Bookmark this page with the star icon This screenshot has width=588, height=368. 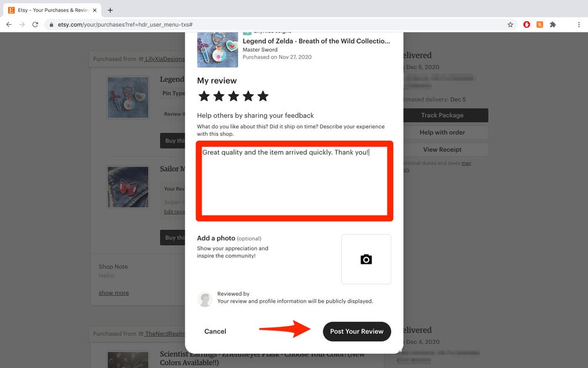510,24
